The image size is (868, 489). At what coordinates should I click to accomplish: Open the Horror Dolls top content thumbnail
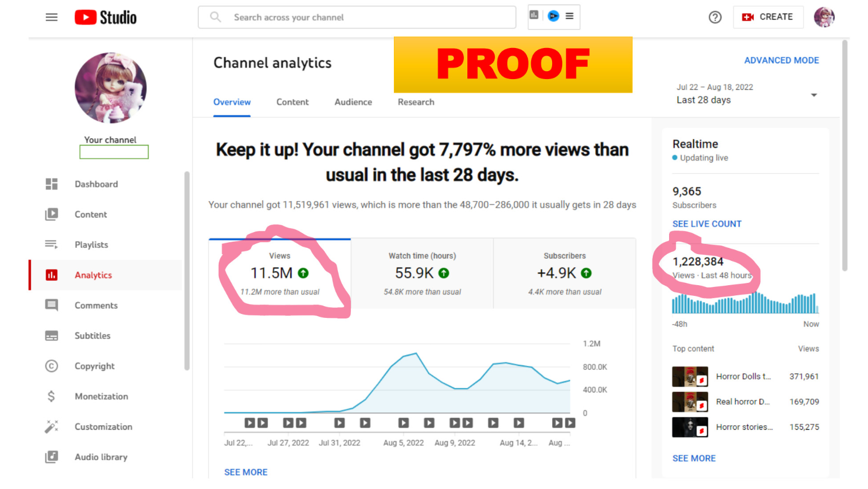tap(689, 377)
